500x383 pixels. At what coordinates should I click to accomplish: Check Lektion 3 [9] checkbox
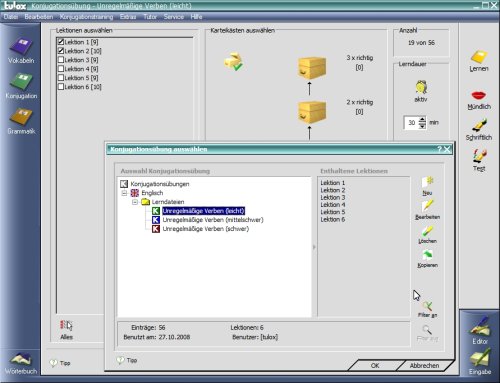pyautogui.click(x=61, y=60)
